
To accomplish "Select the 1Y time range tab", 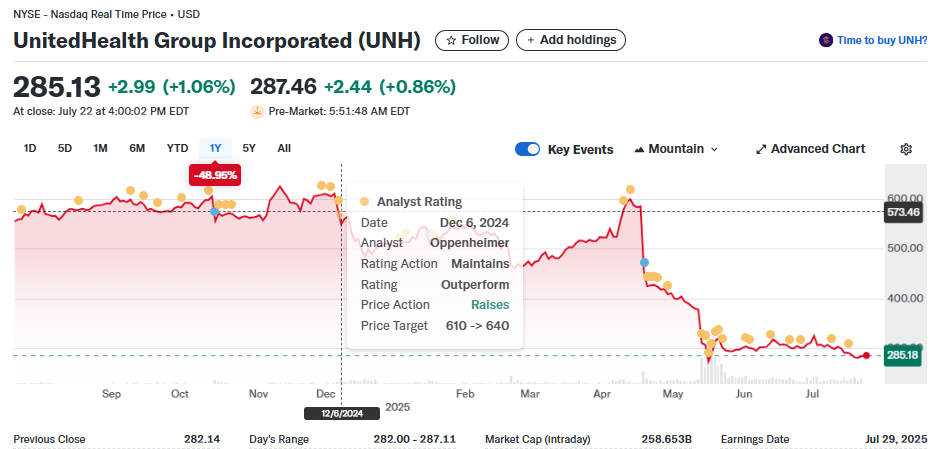I will 215,148.
